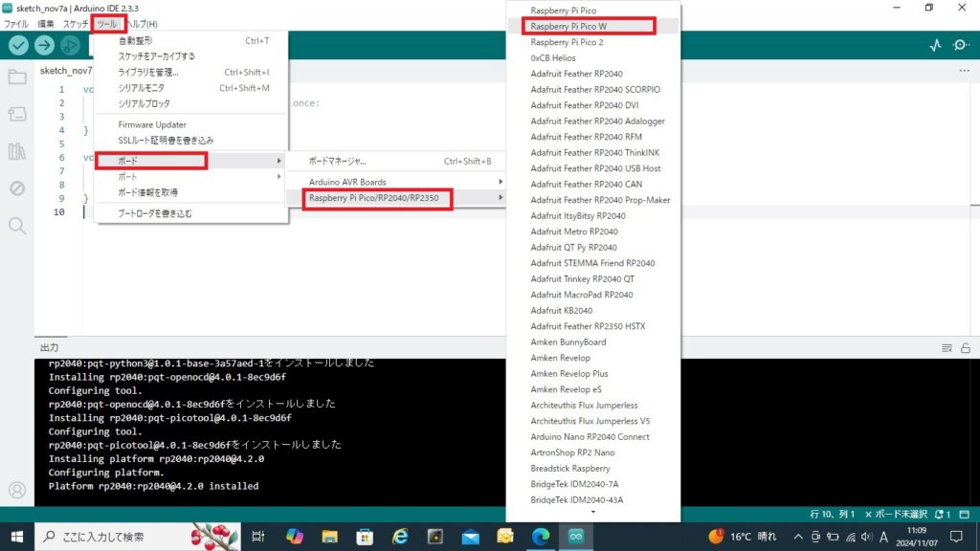The height and width of the screenshot is (551, 980).
Task: Click the notifications bell in status bar
Action: pyautogui.click(x=942, y=514)
